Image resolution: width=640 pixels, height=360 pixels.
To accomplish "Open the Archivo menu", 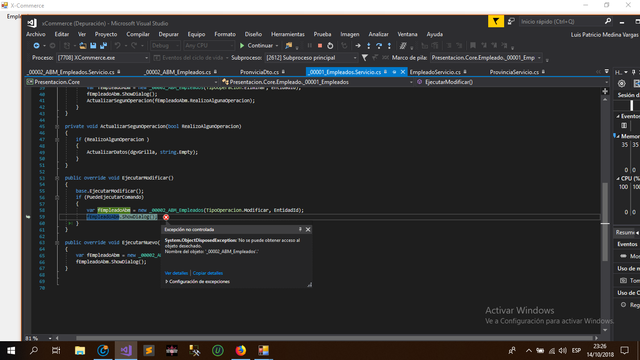I will click(x=36, y=34).
